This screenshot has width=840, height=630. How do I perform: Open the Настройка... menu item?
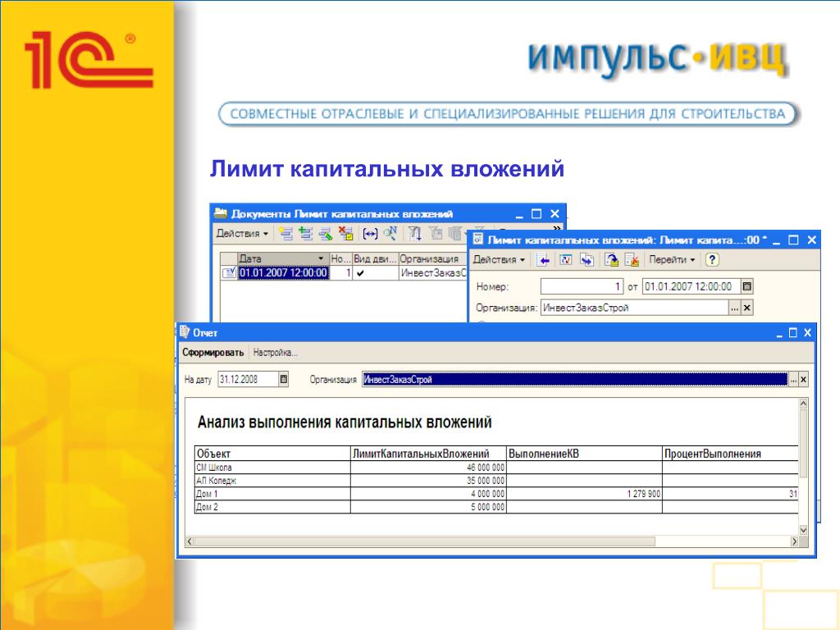[x=276, y=353]
